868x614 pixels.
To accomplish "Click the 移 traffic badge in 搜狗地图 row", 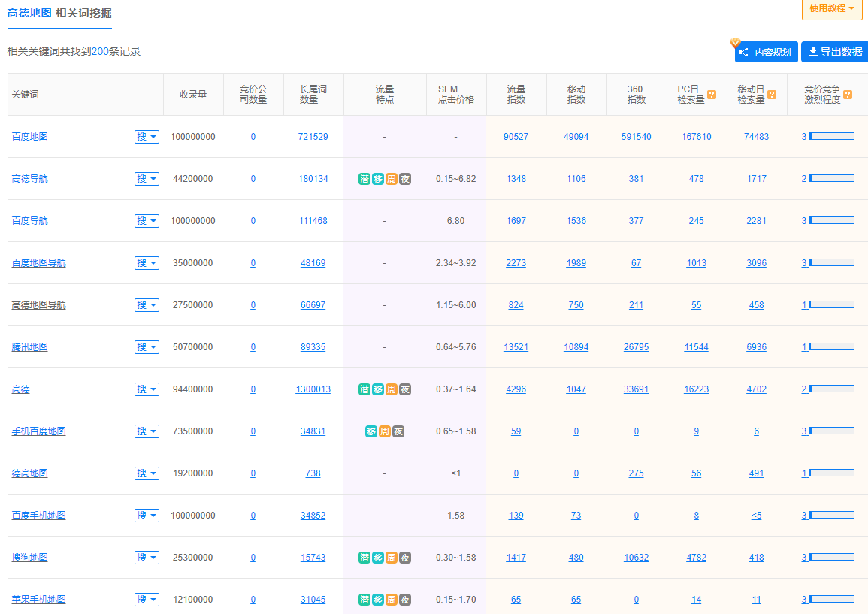I will coord(378,558).
